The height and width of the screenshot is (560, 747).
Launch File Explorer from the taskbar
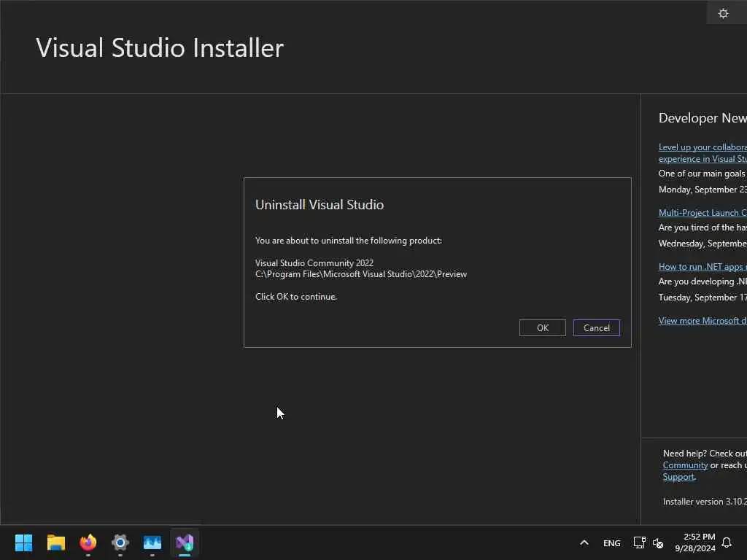pos(55,542)
